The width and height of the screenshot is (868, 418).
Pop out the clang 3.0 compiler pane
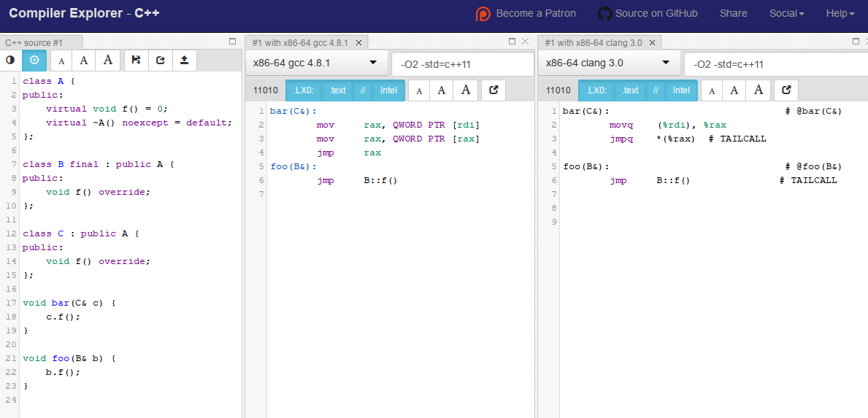(786, 90)
